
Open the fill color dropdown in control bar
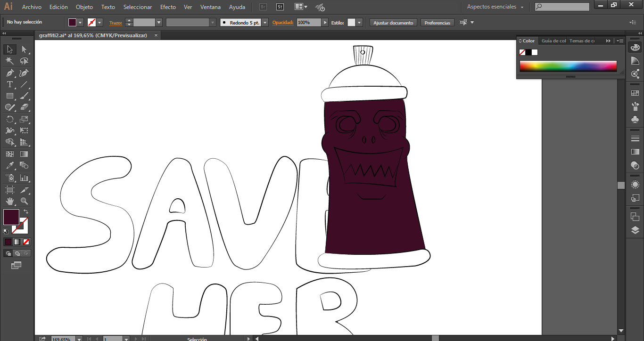coord(80,23)
